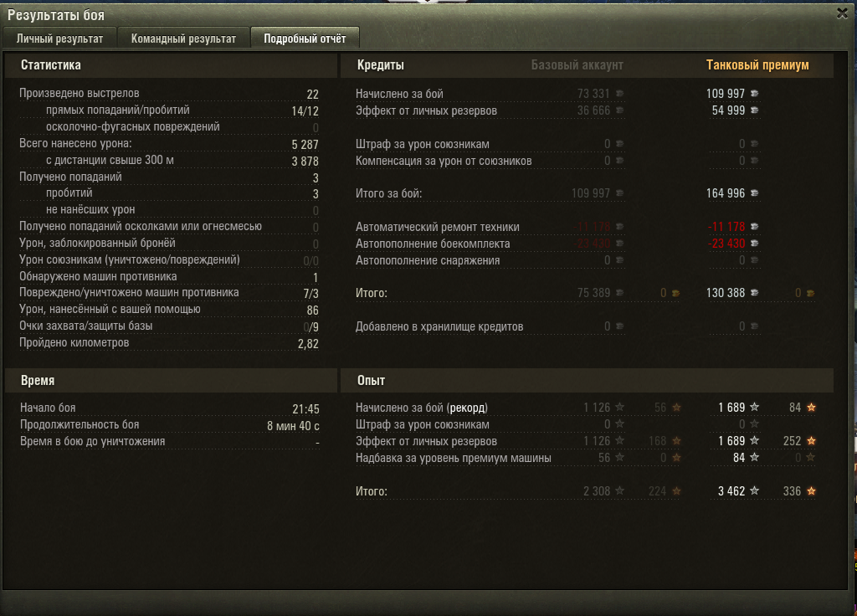Click credits icon next to 109 997
The width and height of the screenshot is (857, 616).
pyautogui.click(x=754, y=94)
